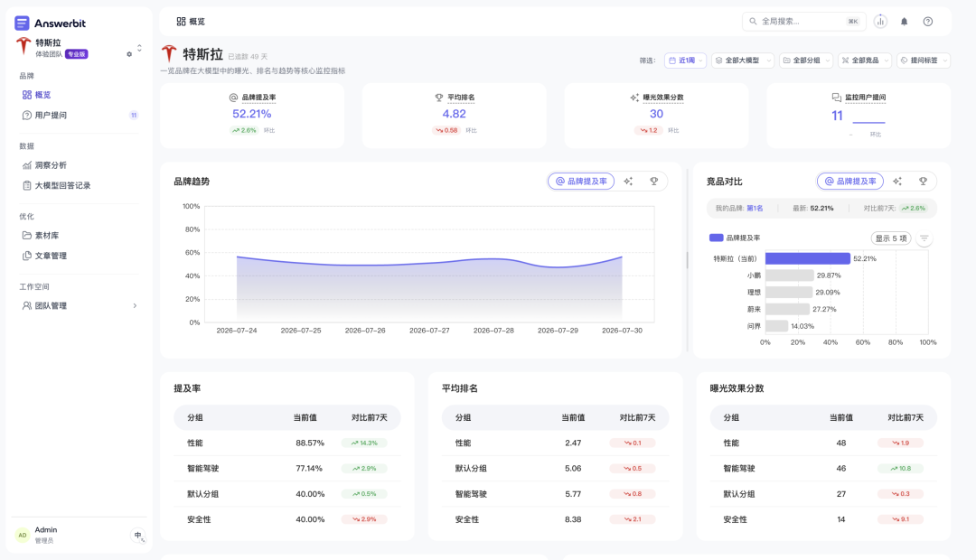Screen dimensions: 976x560
Task: Open the 素材库 section
Action: [79, 235]
